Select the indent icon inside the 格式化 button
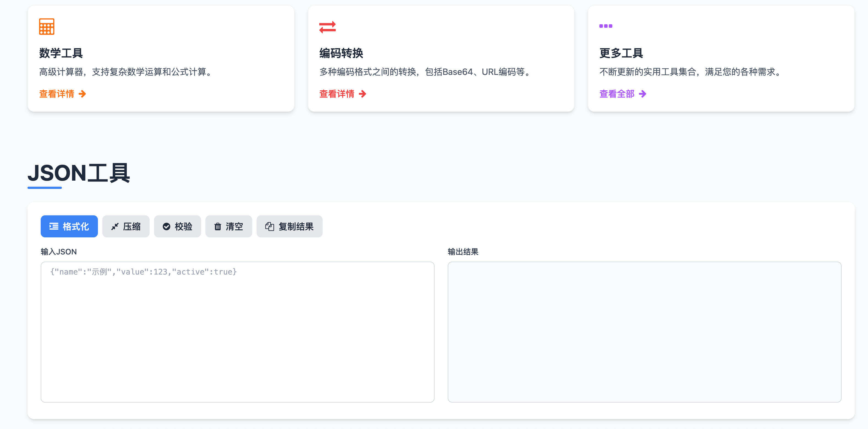Viewport: 868px width, 429px height. pos(54,226)
